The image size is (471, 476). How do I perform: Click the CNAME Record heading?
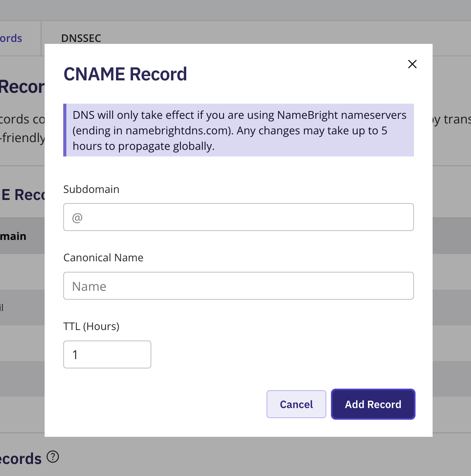click(x=125, y=74)
